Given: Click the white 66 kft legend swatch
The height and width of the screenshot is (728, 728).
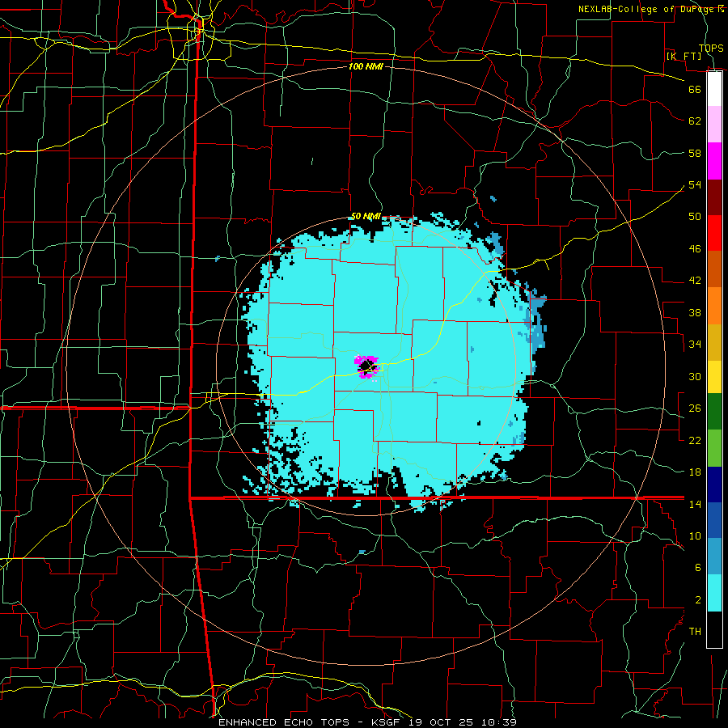Looking at the screenshot, I should [714, 89].
